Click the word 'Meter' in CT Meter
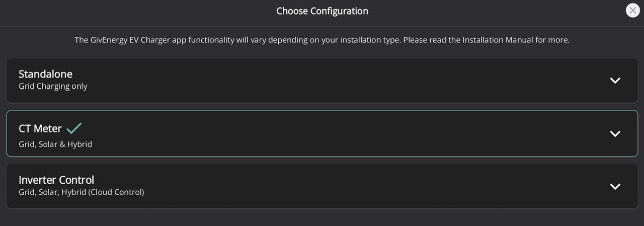Viewport: 644px width, 226px height. [48, 129]
